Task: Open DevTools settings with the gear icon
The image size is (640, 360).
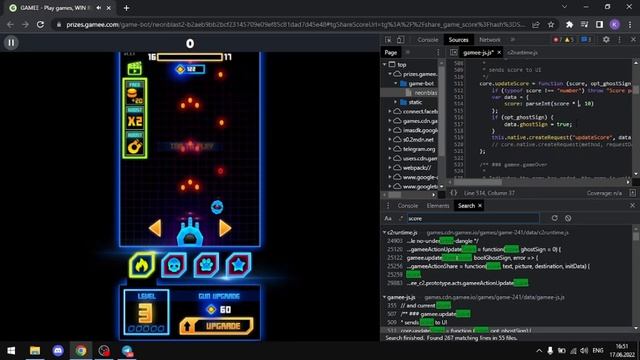Action: [x=606, y=40]
